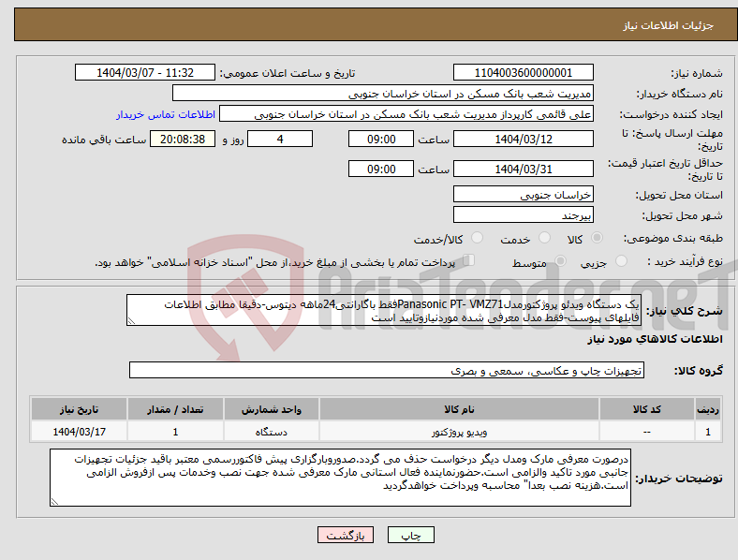Click the response deadline time 09:00 field

pyautogui.click(x=381, y=139)
